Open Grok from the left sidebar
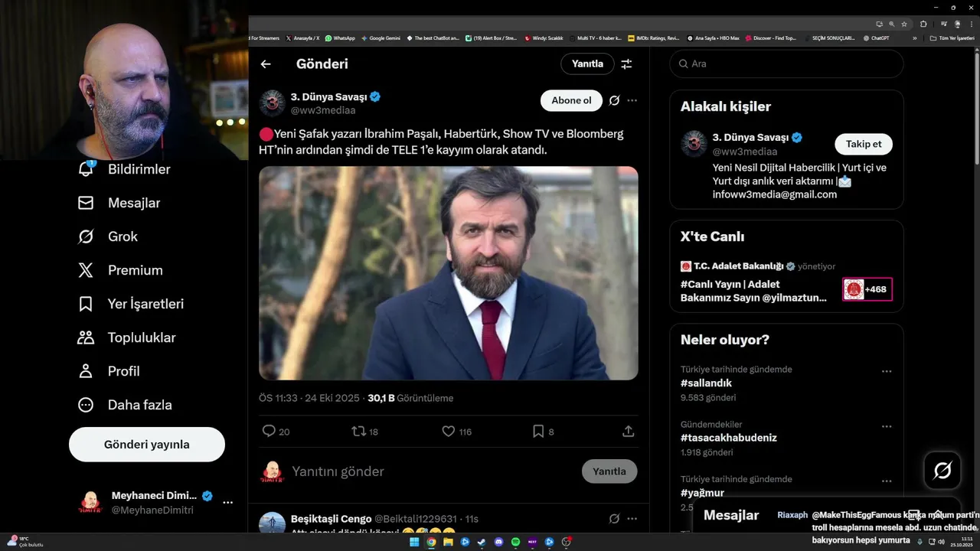980x551 pixels. click(107, 236)
